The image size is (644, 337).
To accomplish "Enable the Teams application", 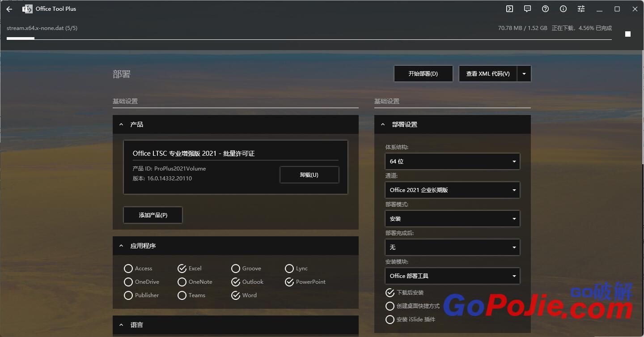I will coord(191,295).
